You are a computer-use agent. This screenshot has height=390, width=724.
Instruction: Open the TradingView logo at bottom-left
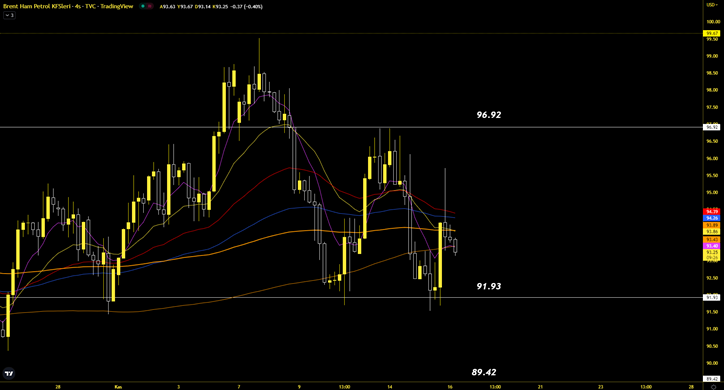pos(9,373)
